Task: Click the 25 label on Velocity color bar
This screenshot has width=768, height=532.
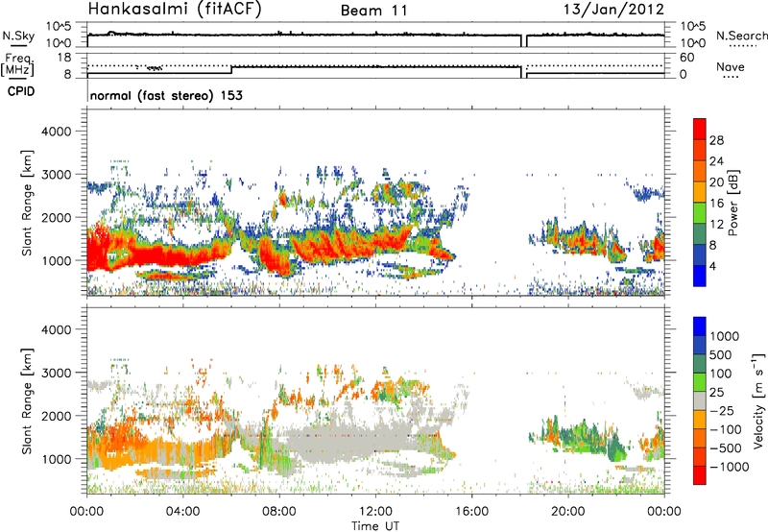Action: coord(717,392)
